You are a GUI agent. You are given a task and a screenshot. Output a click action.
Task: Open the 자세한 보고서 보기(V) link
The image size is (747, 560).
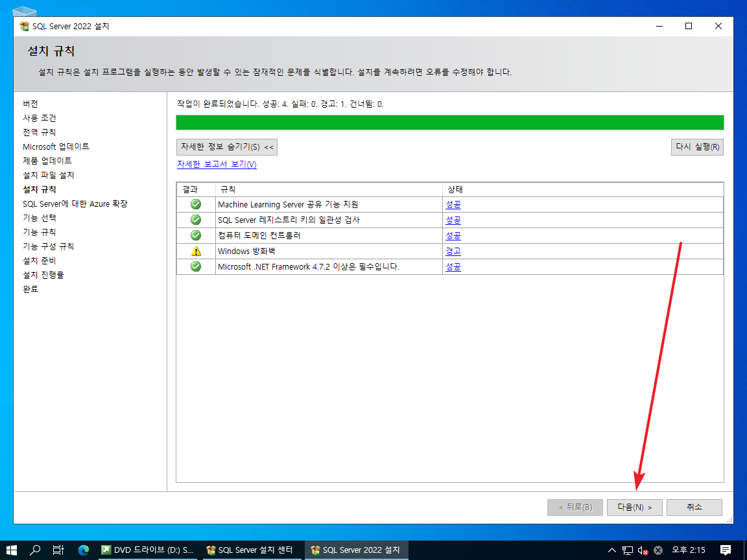(x=217, y=164)
